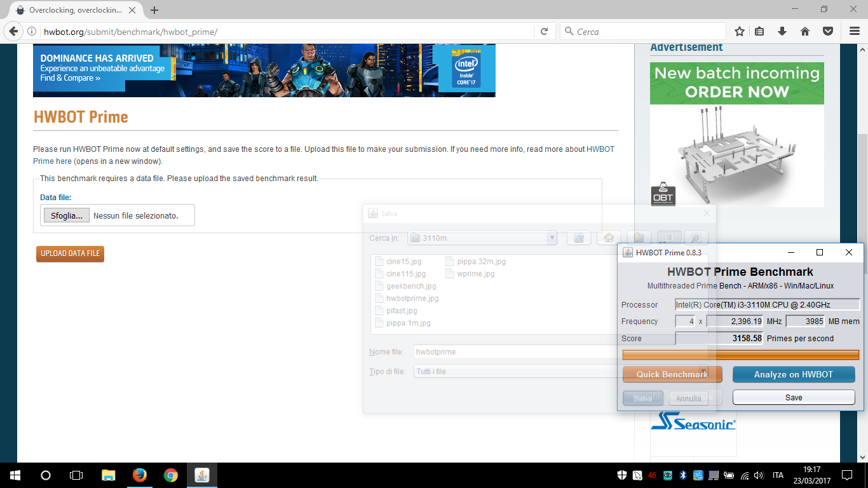Go up one folder in Salva dialog
This screenshot has width=868, height=488.
pos(578,238)
